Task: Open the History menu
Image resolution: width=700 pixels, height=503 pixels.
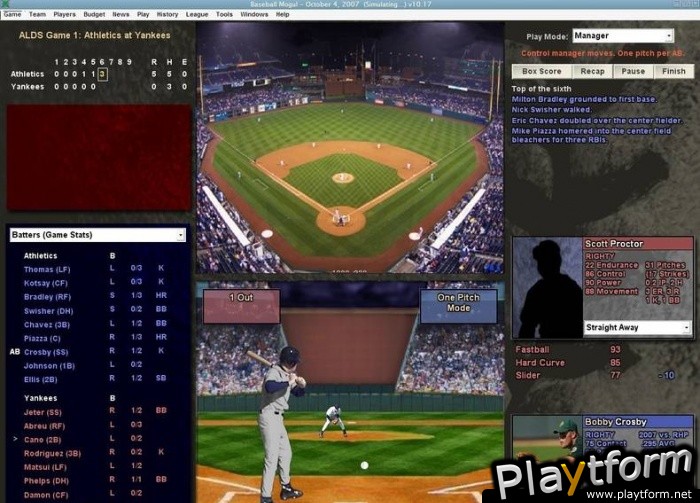Action: [x=167, y=14]
